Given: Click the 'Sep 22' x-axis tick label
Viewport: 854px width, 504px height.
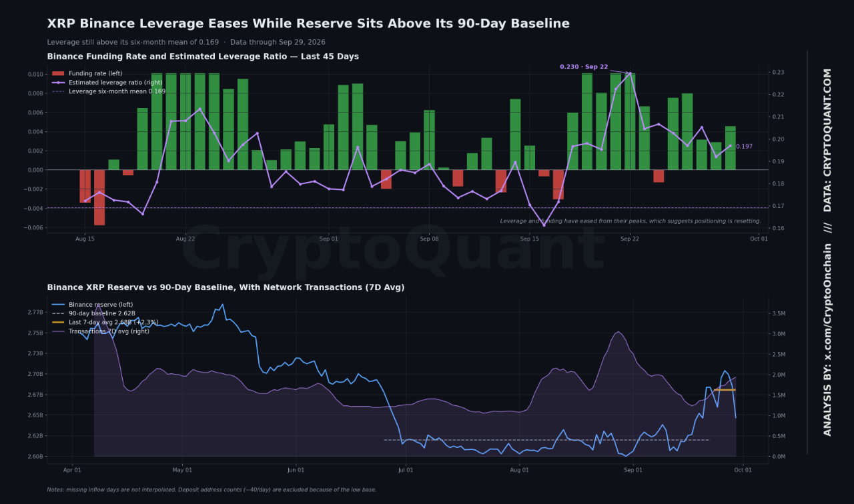Looking at the screenshot, I should coord(630,239).
